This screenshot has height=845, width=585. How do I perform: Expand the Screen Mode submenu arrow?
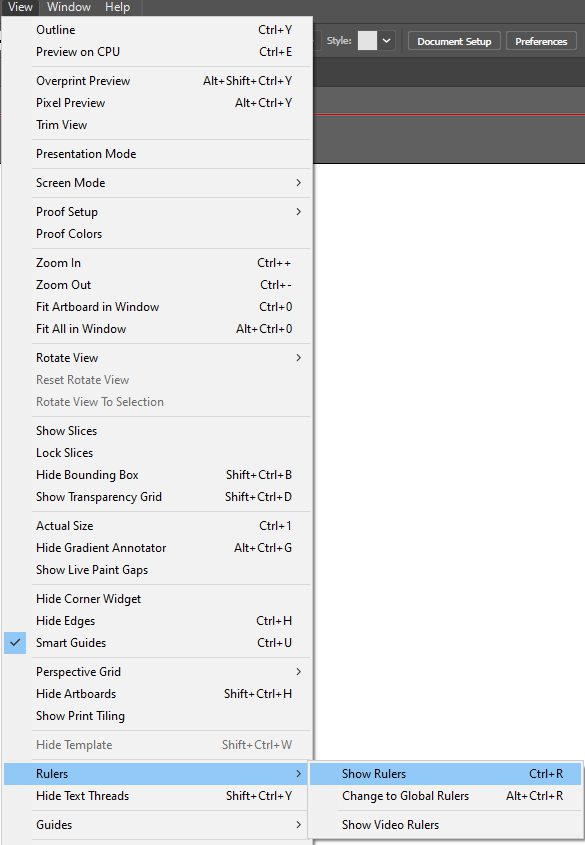tap(298, 183)
